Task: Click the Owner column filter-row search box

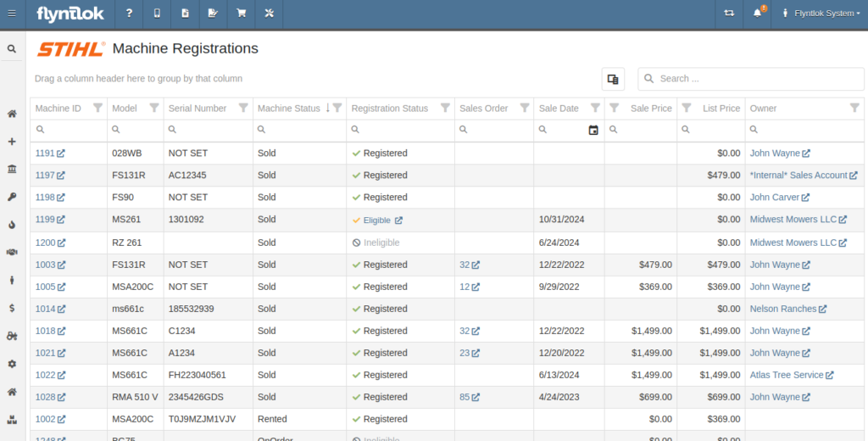Action: [x=804, y=130]
